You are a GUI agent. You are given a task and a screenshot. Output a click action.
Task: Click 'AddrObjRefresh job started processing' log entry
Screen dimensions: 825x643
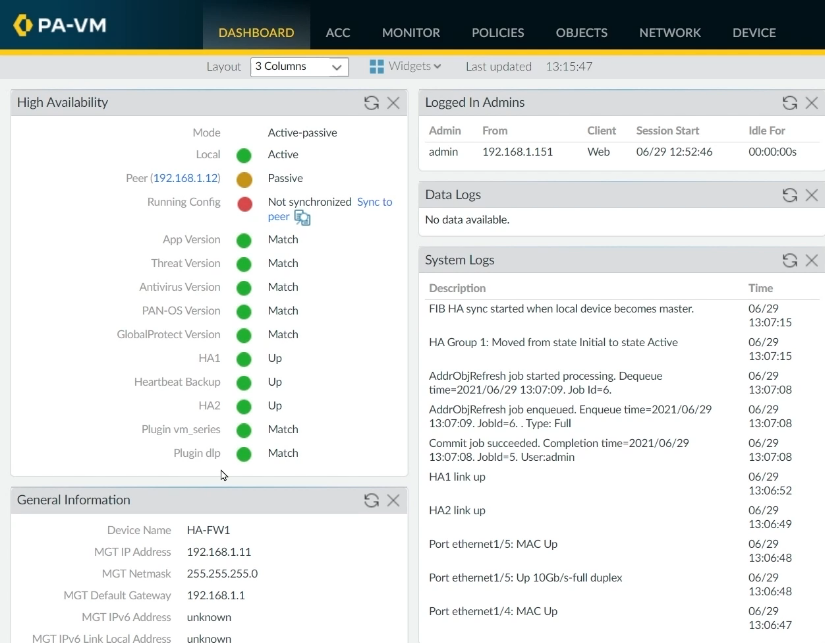(x=546, y=383)
